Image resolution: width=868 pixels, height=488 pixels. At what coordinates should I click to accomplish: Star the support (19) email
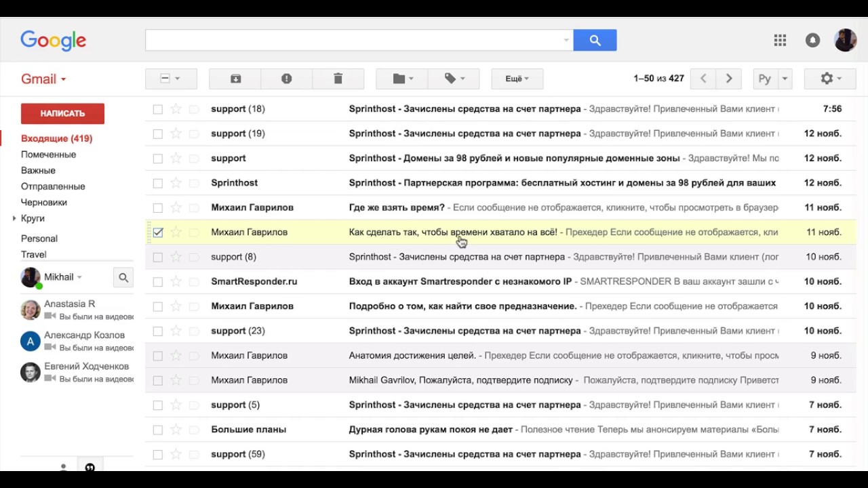[x=176, y=134]
